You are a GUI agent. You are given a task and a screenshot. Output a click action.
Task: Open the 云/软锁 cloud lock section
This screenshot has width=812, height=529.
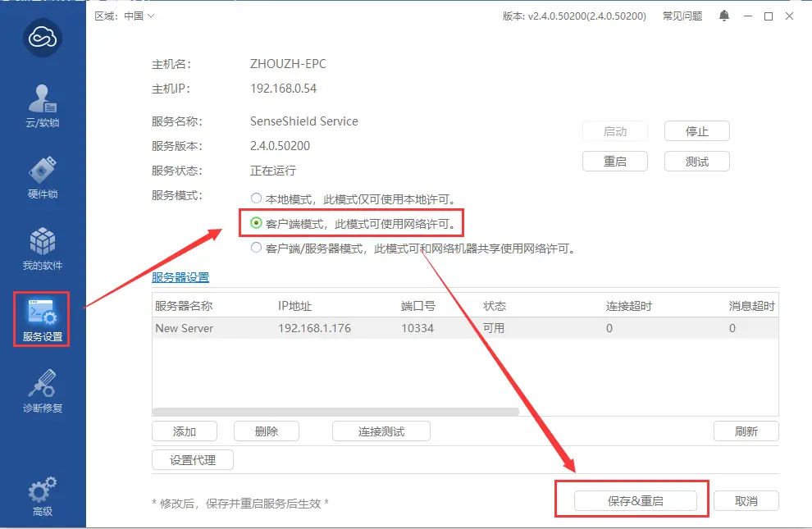pos(43,106)
